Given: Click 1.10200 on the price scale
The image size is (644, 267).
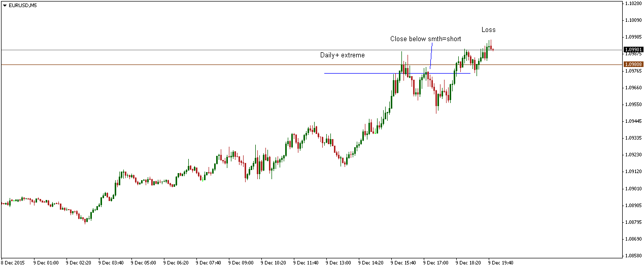Looking at the screenshot, I should point(633,4).
